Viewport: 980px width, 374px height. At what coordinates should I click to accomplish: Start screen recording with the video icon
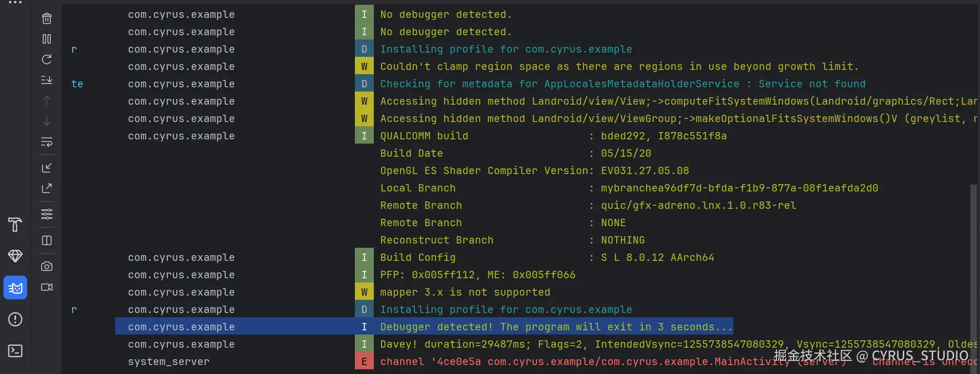(47, 287)
